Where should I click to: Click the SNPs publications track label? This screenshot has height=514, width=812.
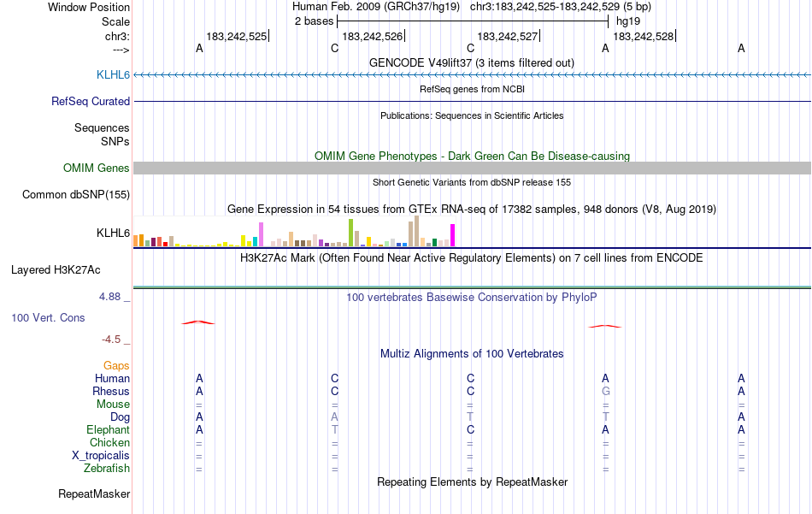click(x=115, y=141)
